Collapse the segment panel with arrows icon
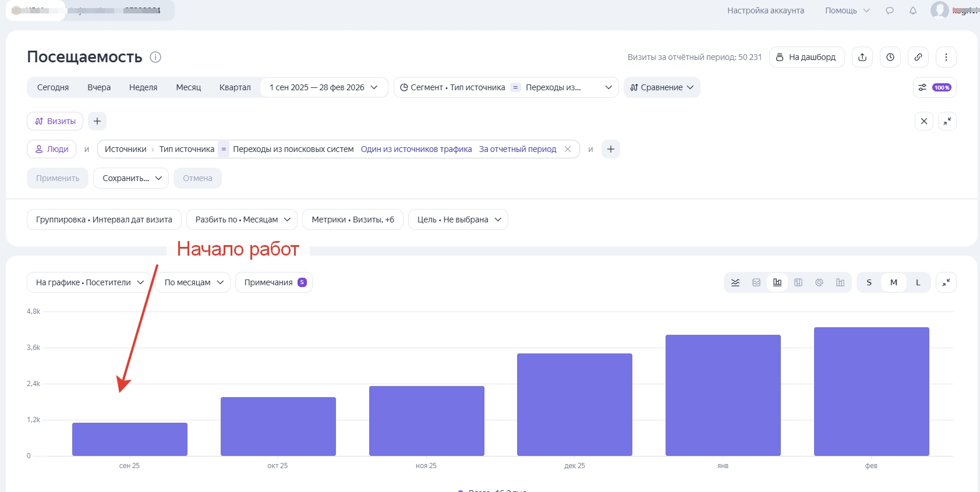This screenshot has height=492, width=980. (947, 121)
